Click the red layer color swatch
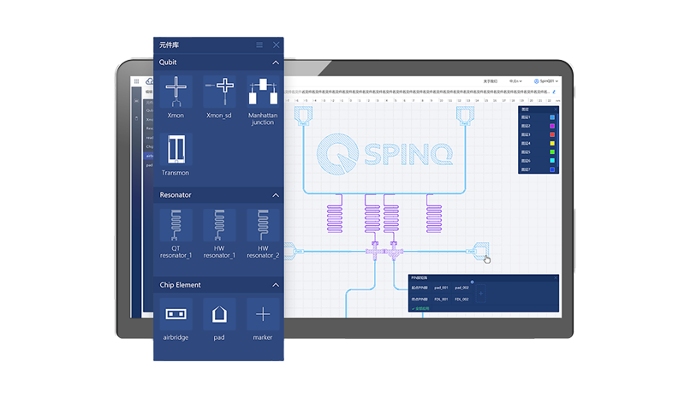This screenshot has height=398, width=690. point(552,135)
